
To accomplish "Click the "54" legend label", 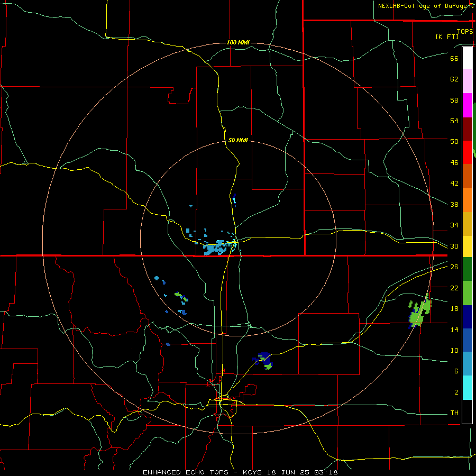I will [454, 121].
